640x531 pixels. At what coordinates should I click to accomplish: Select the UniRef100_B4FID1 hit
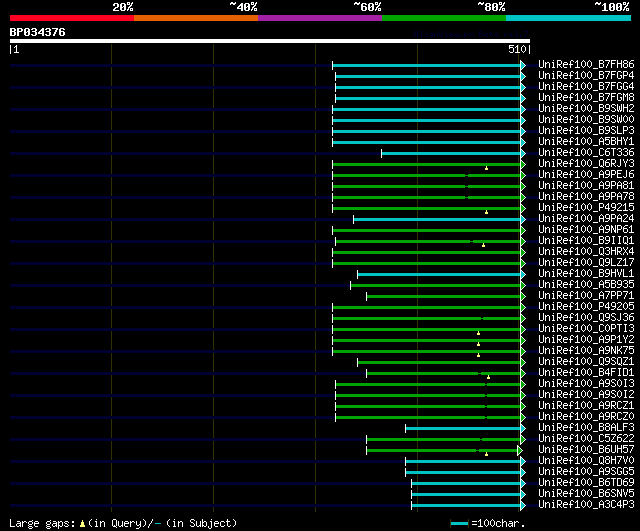(x=586, y=373)
